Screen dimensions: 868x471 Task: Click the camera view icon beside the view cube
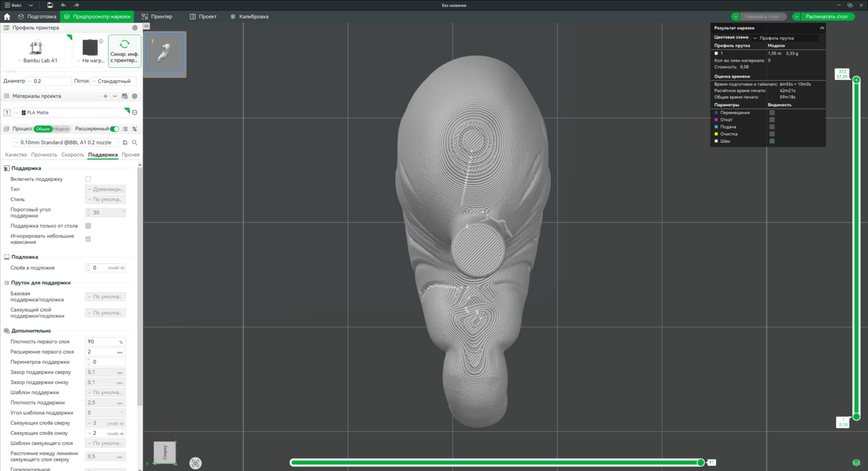pyautogui.click(x=195, y=463)
